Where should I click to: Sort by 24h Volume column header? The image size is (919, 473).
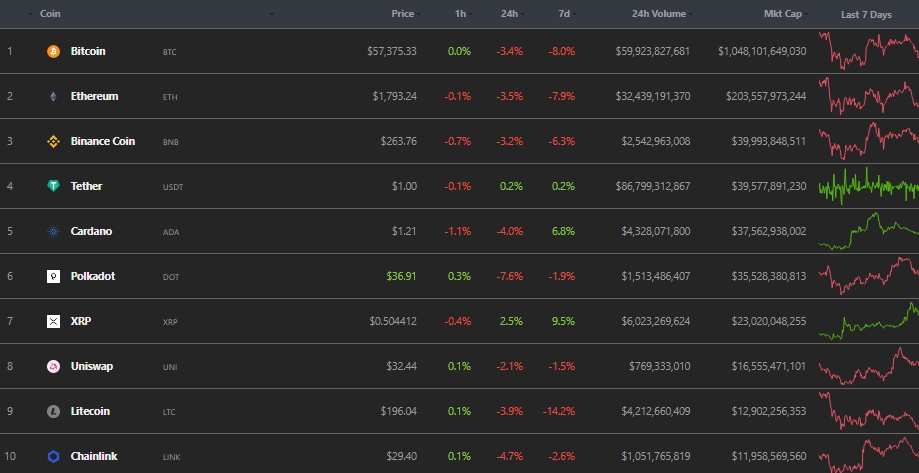tap(660, 14)
